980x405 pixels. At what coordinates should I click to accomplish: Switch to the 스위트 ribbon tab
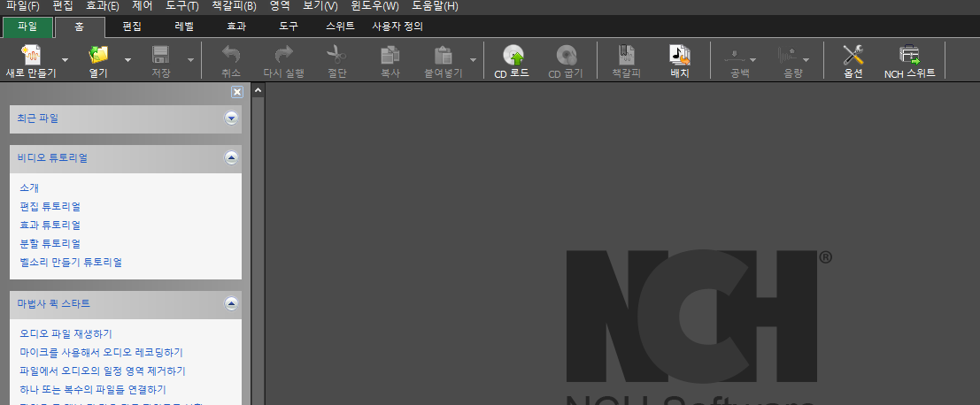tap(340, 27)
